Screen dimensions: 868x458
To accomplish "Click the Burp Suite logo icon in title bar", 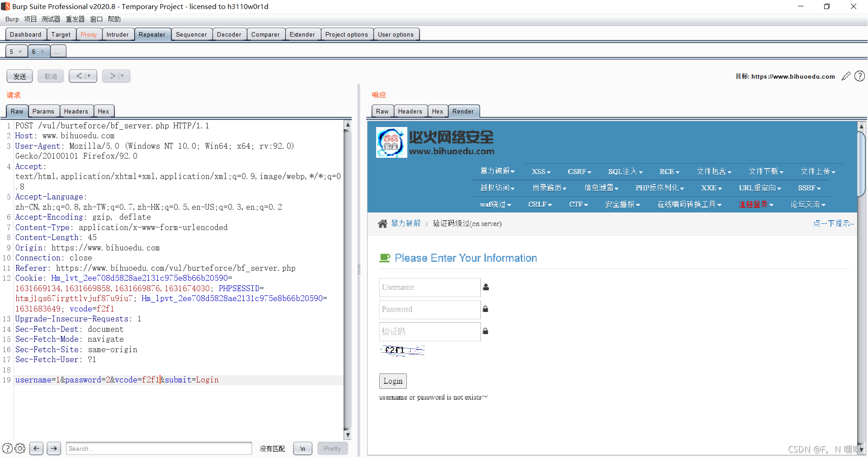I will pyautogui.click(x=5, y=6).
